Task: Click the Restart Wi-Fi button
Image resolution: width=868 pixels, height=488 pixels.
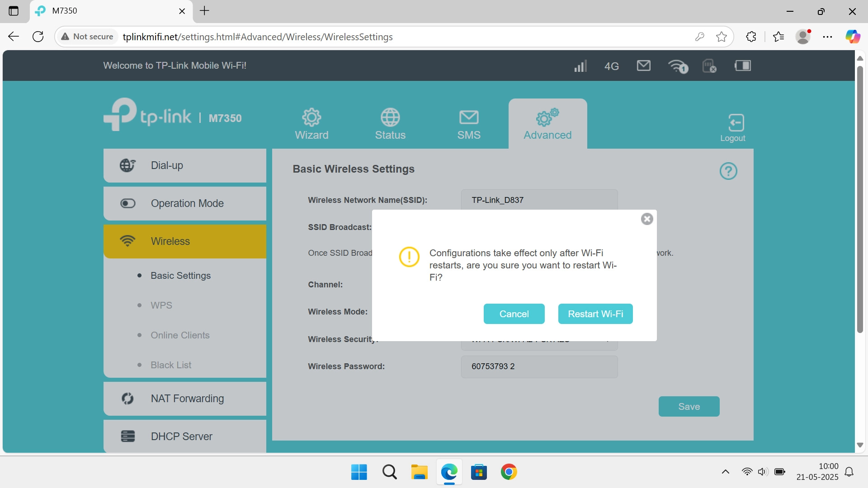Action: 595,314
